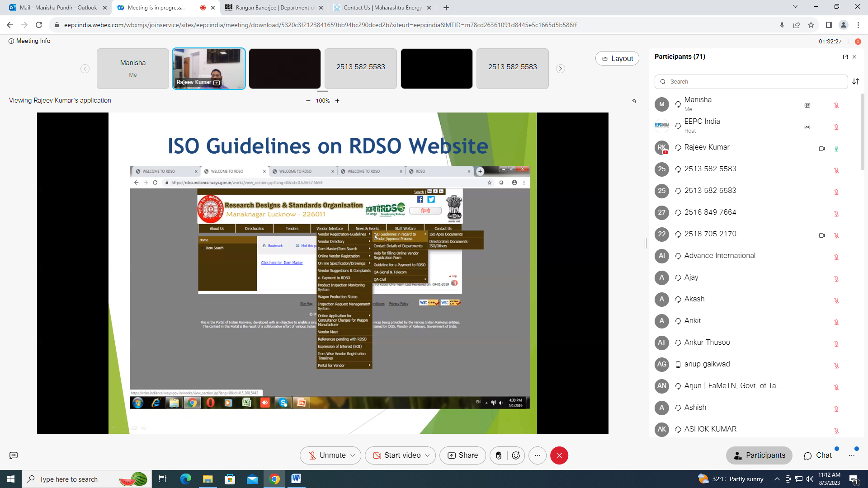The image size is (868, 488).
Task: Open the Chrome profile icon
Action: (x=844, y=25)
